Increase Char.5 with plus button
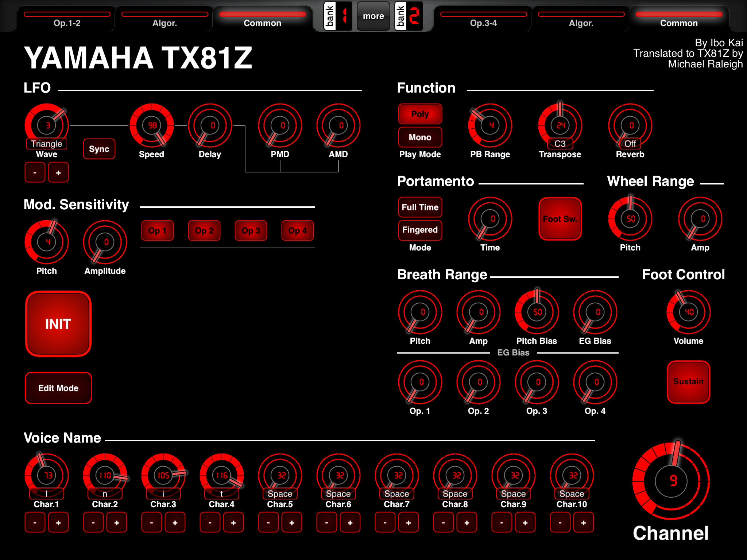The width and height of the screenshot is (747, 560). (x=292, y=522)
